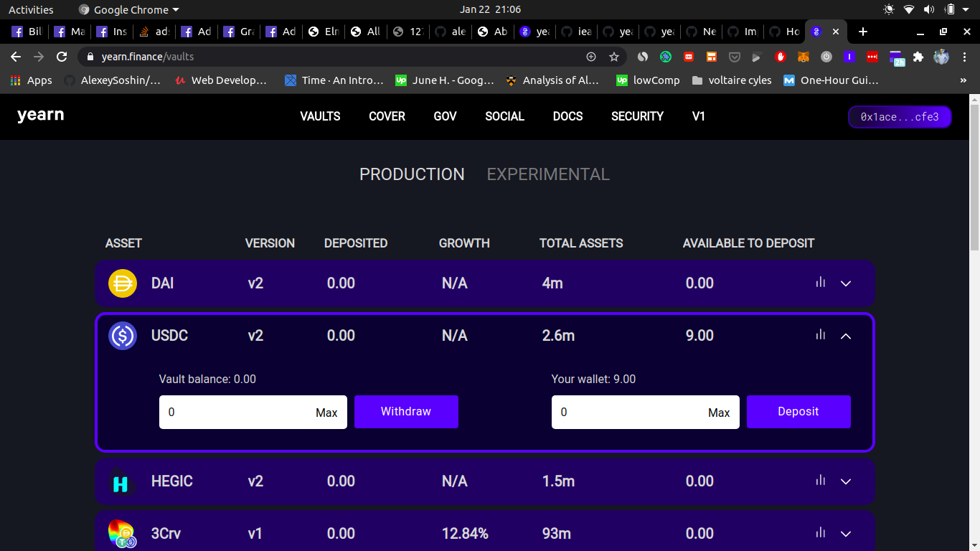Click the DAI token logo
Image resolution: width=980 pixels, height=551 pixels.
[123, 283]
